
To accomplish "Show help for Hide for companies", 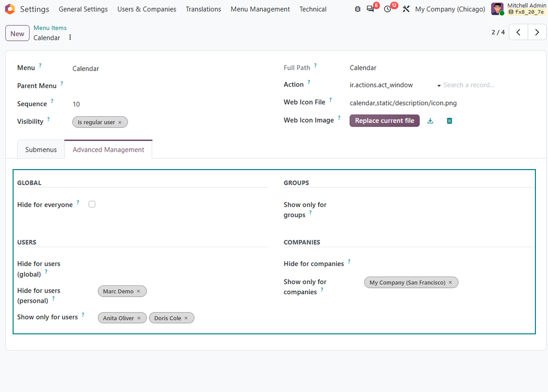I will coord(349,262).
